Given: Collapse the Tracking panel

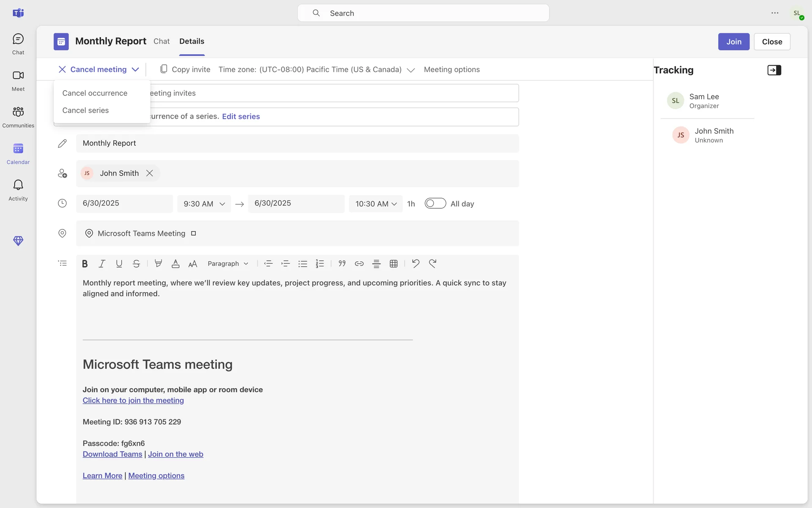Looking at the screenshot, I should (774, 70).
